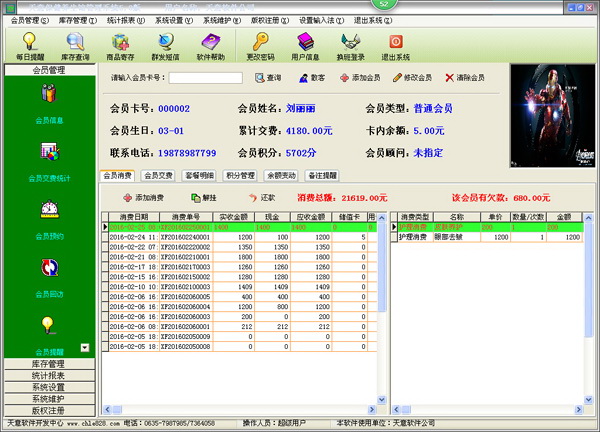600x432 pixels.
Task: Click sidebar scroll-down arrow beside 会员提醒
Action: [x=85, y=347]
